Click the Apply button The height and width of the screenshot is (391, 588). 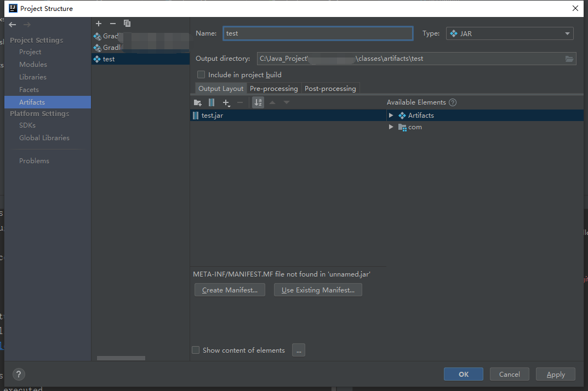(x=555, y=374)
